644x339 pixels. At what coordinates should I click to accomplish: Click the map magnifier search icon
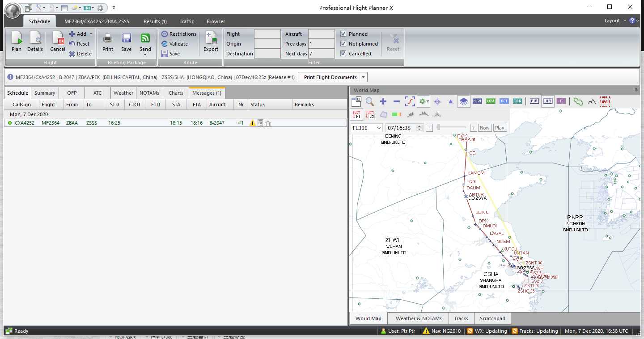click(x=370, y=101)
